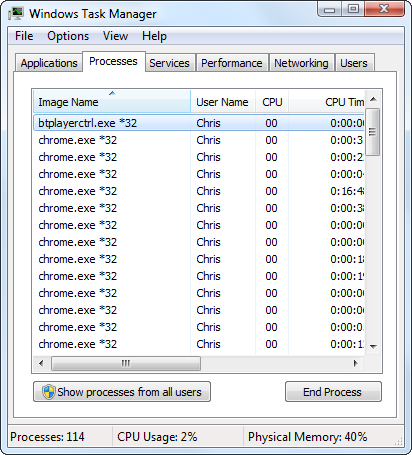Open the View menu
The height and width of the screenshot is (455, 412).
115,36
